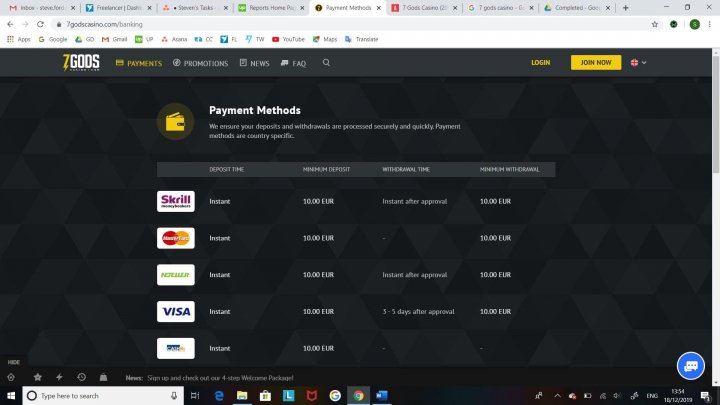Open the FAQ menu item

click(293, 63)
